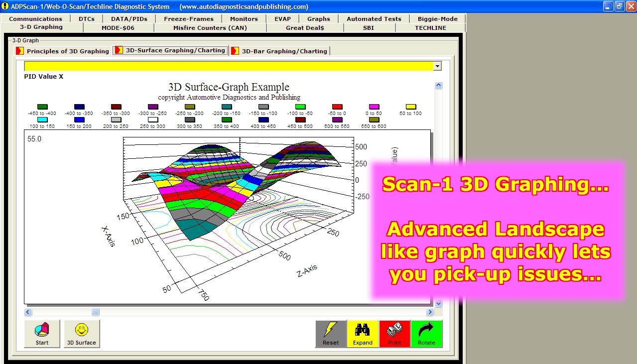Image resolution: width=637 pixels, height=364 pixels.
Task: Click the 550 to 600 legend swatch
Action: point(374,120)
